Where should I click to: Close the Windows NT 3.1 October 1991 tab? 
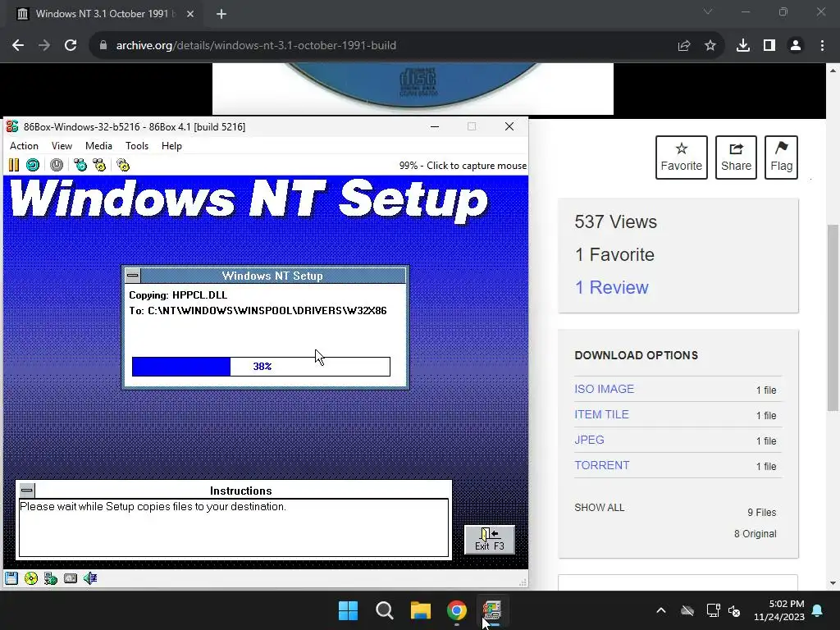click(190, 14)
